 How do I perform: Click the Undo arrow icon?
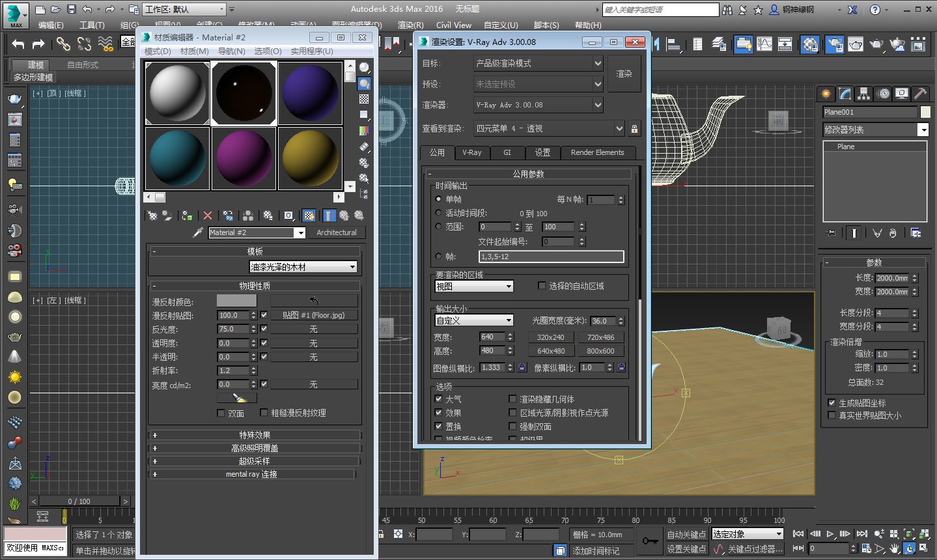click(x=18, y=44)
